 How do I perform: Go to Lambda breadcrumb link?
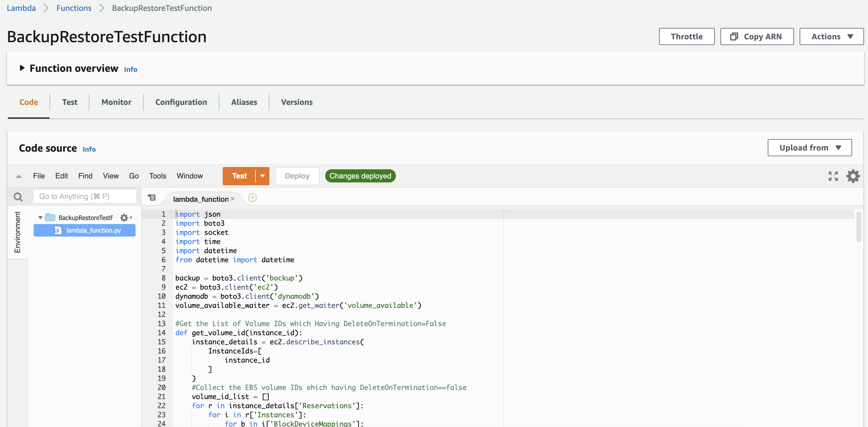(x=21, y=8)
